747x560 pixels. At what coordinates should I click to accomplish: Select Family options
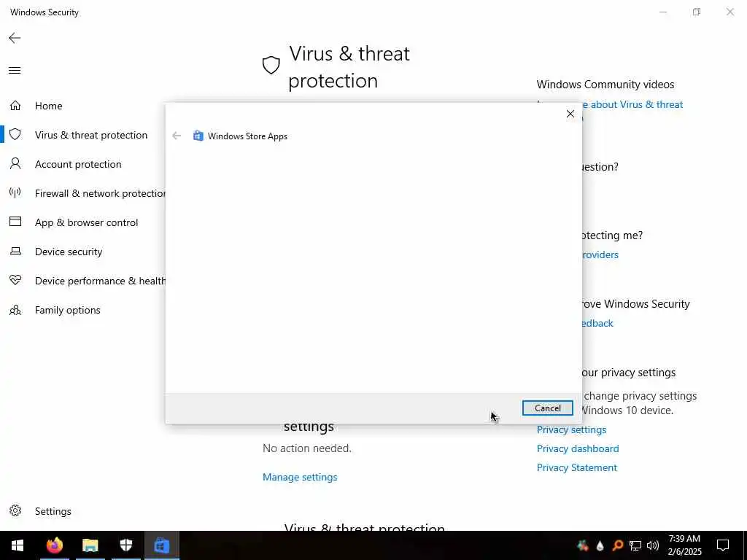point(68,310)
